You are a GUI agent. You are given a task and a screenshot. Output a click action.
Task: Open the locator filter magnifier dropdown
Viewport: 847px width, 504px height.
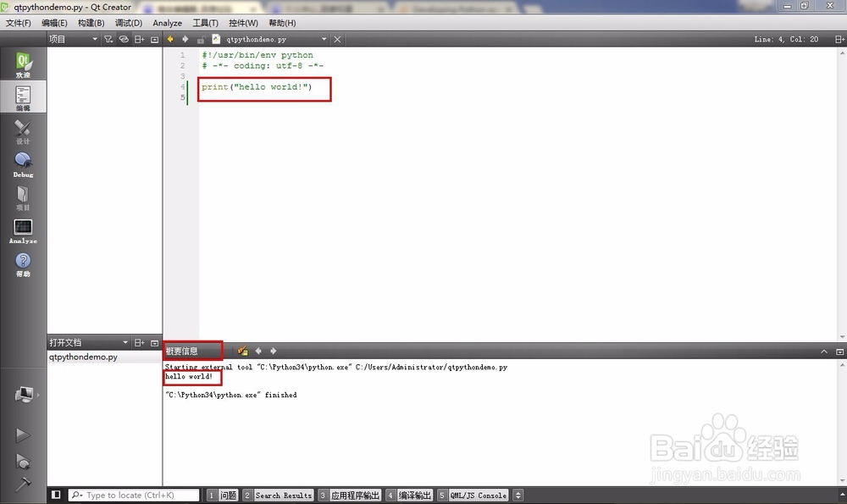pyautogui.click(x=77, y=495)
